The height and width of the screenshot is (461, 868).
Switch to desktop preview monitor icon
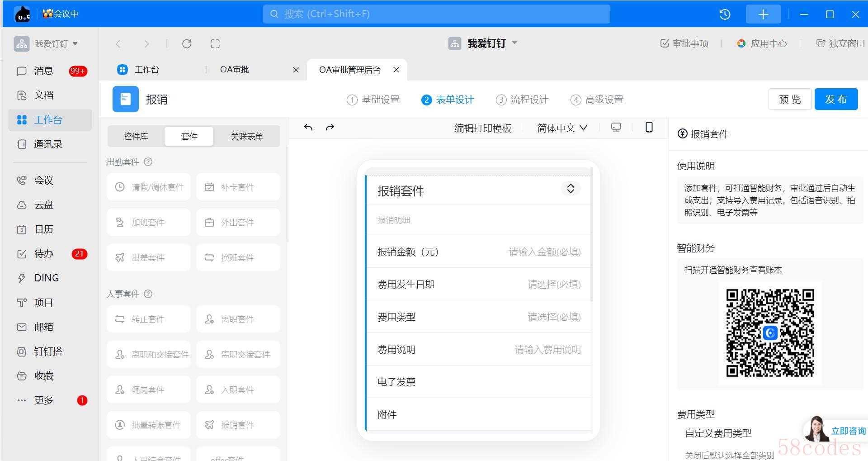(x=616, y=128)
